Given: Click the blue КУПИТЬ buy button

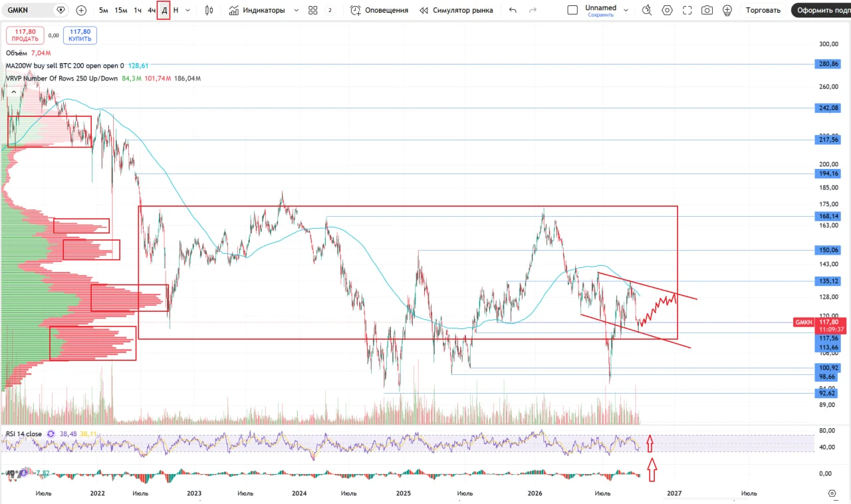Looking at the screenshot, I should pyautogui.click(x=80, y=35).
